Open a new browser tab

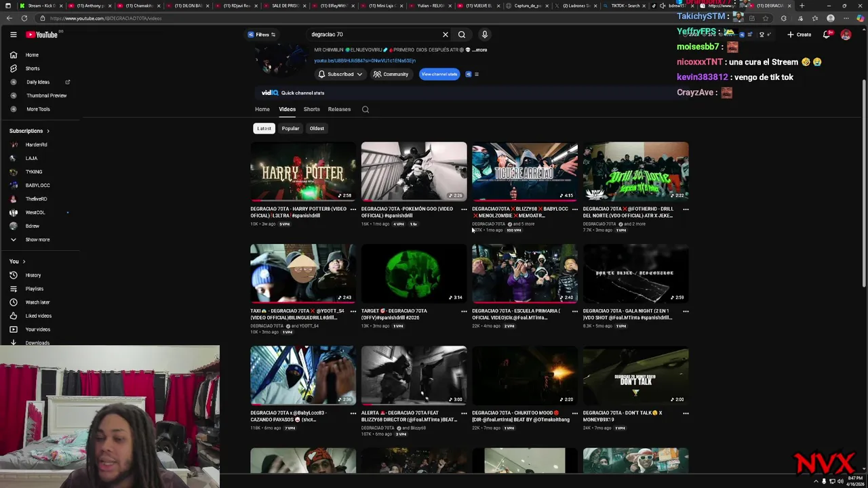[x=802, y=5]
